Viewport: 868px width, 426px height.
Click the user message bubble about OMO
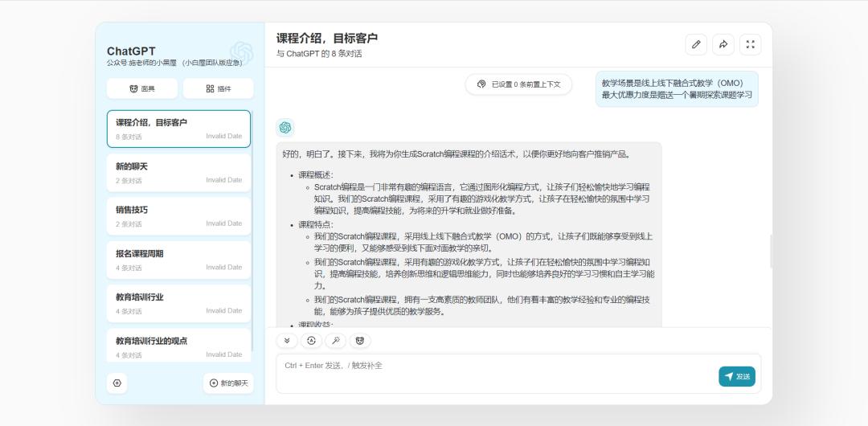coord(677,89)
